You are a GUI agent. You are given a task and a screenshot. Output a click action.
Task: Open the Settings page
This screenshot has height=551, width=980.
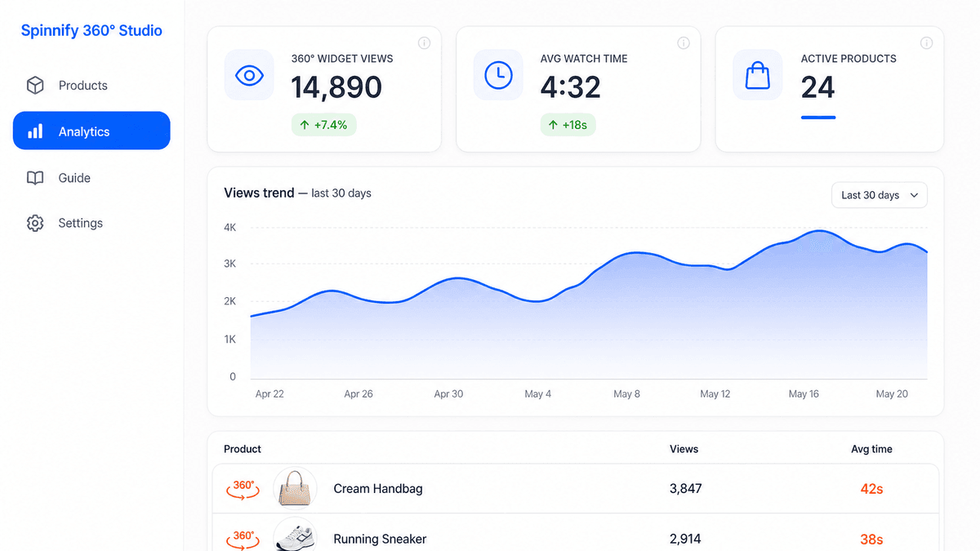91,224
